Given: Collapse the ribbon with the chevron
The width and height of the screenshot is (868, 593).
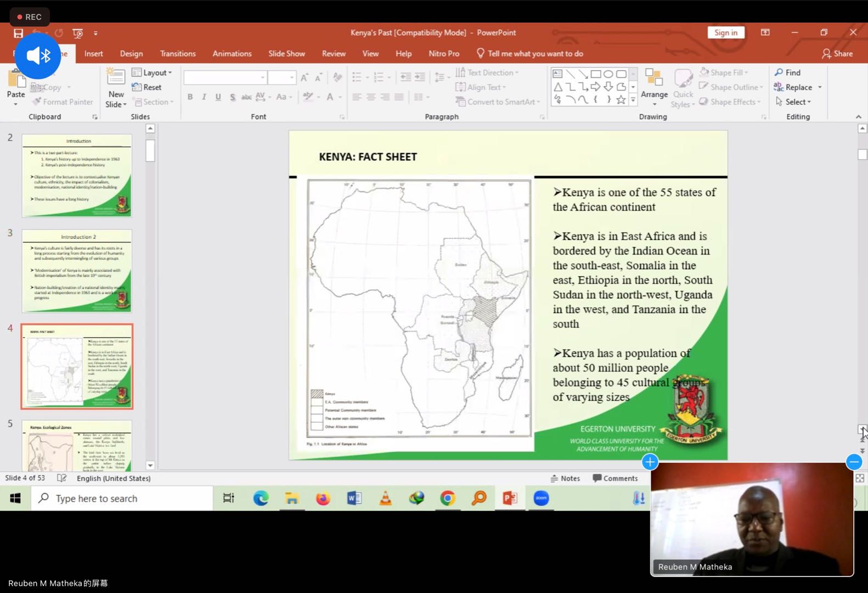Looking at the screenshot, I should pyautogui.click(x=858, y=117).
